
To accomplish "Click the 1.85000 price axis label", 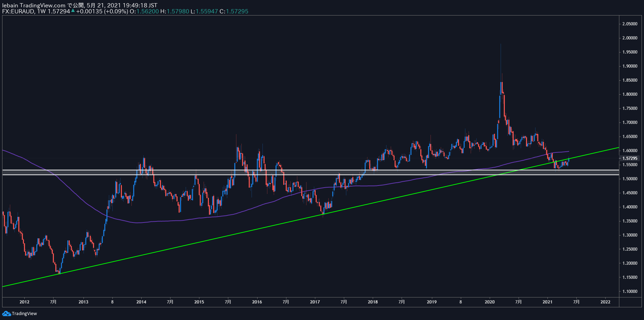I will point(630,80).
